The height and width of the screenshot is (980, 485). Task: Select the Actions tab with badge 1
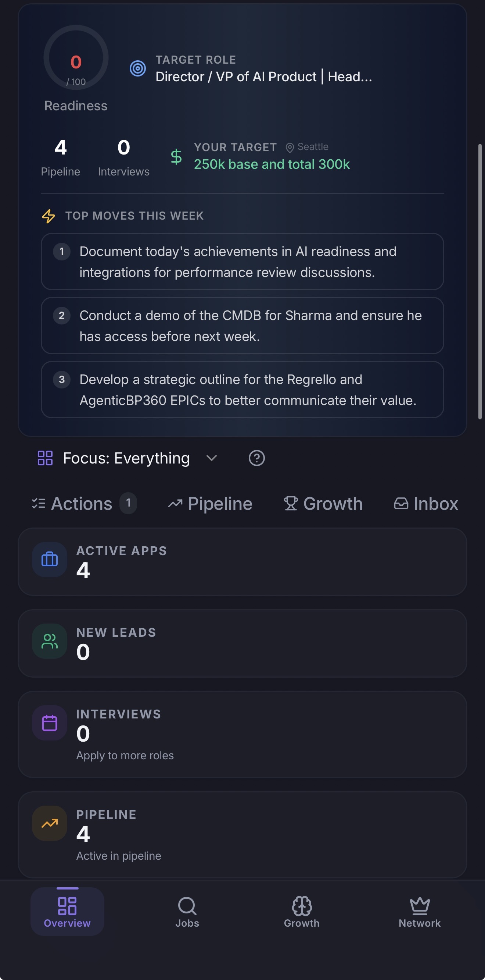(81, 503)
